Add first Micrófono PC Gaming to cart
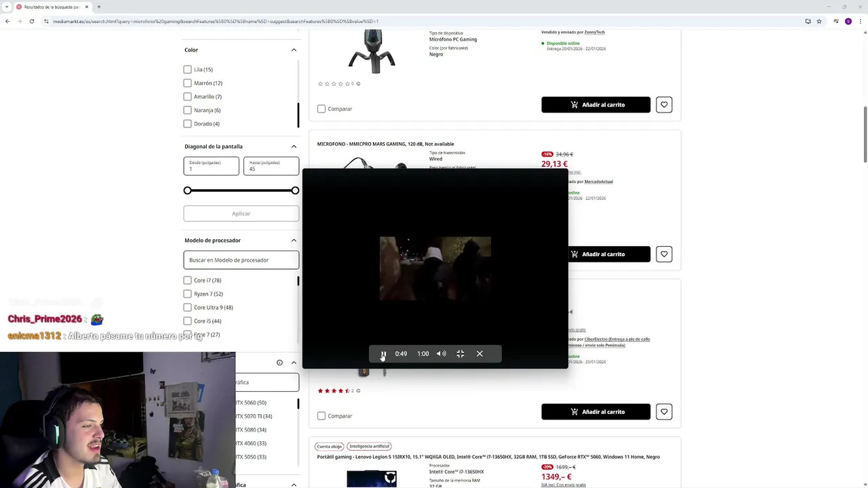868x488 pixels. [x=595, y=104]
